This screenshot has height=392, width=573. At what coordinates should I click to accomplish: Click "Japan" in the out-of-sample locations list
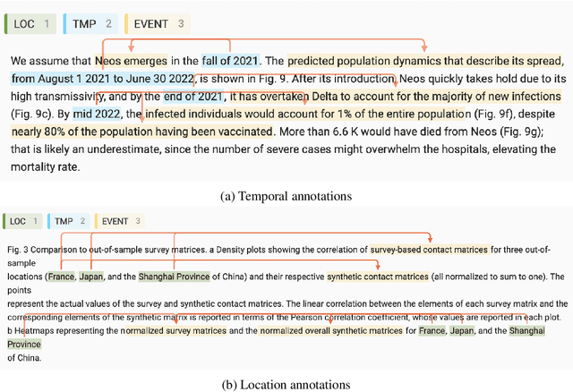92,277
